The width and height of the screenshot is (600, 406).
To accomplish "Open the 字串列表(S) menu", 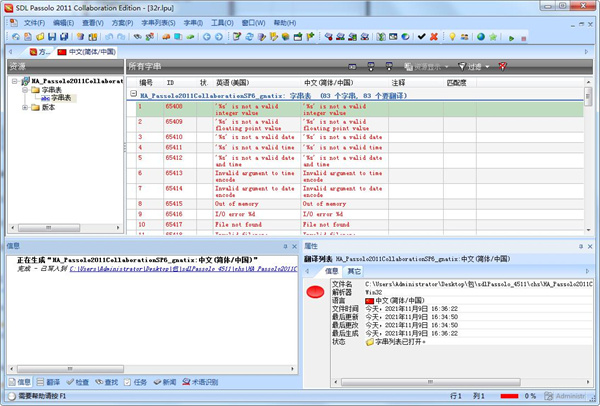I will [x=158, y=23].
